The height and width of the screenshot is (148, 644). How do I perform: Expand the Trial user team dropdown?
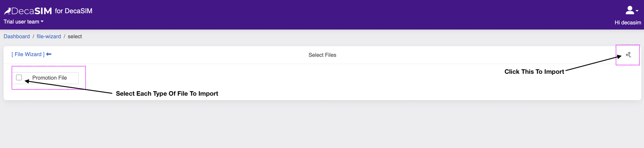tap(24, 22)
